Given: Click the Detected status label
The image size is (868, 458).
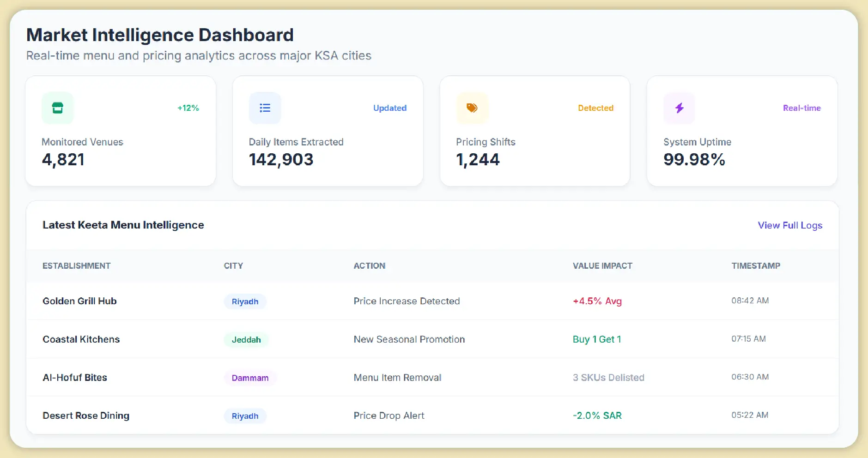Looking at the screenshot, I should 595,108.
